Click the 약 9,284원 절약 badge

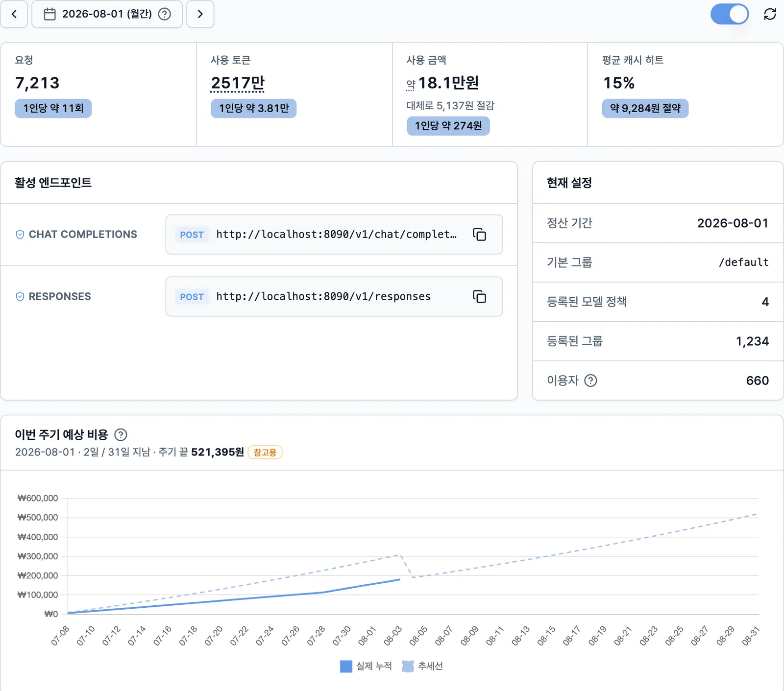[x=645, y=108]
